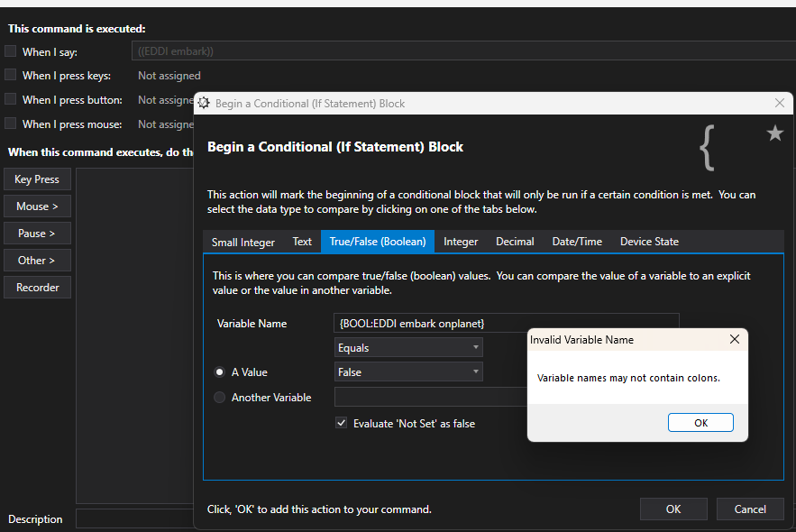
Task: Close the Invalid Variable Name popup
Action: [x=734, y=339]
